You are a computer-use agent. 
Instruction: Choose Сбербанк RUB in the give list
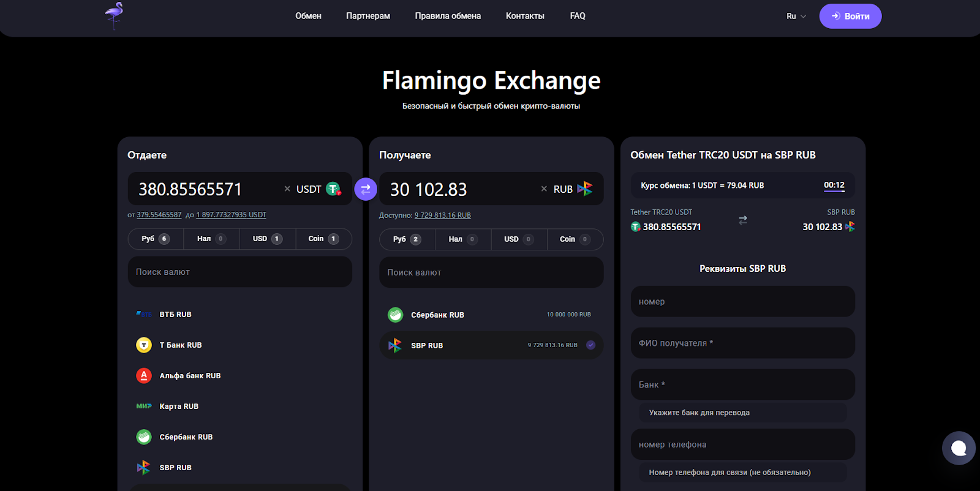point(239,437)
